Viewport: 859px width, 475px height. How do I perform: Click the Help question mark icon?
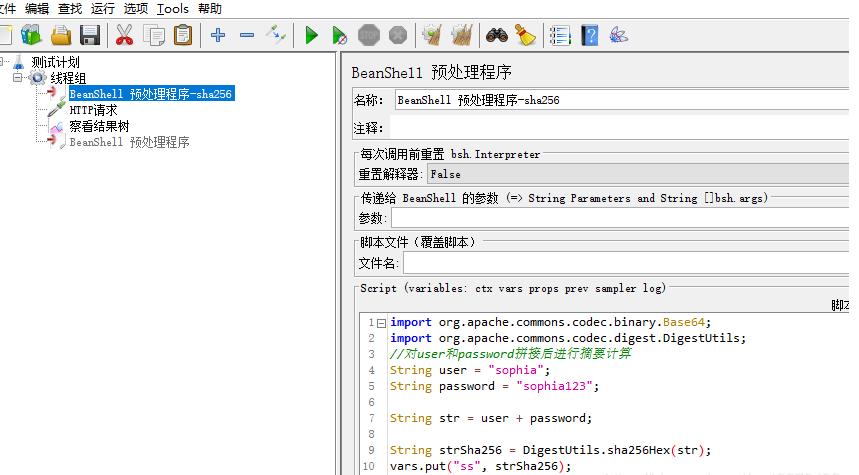point(590,36)
